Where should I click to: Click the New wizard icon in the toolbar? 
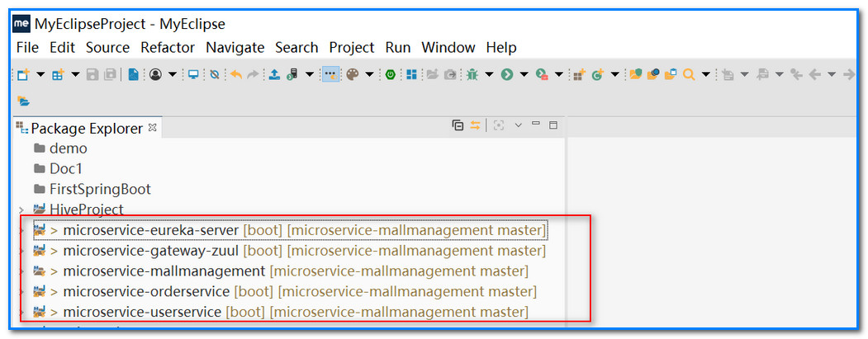22,74
